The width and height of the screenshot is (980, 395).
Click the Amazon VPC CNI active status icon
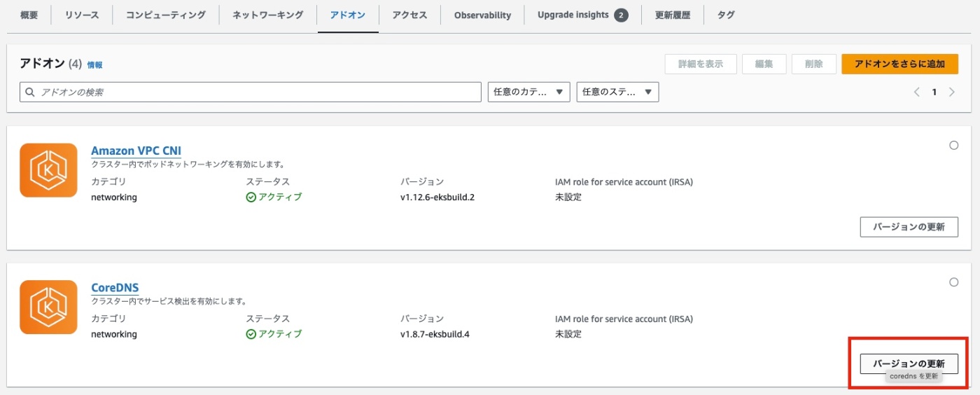coord(251,197)
